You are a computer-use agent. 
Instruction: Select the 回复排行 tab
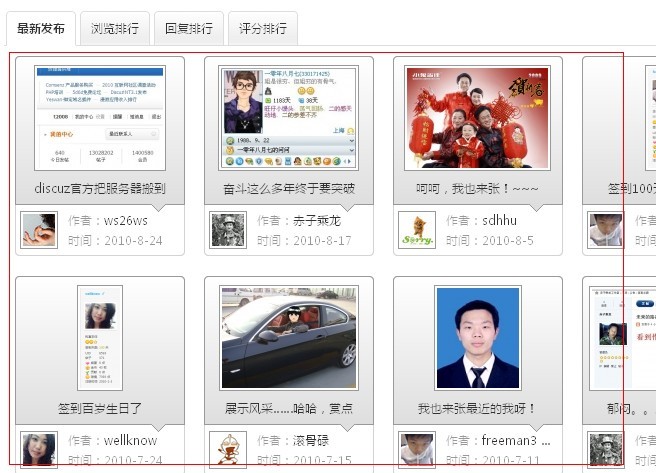[x=189, y=28]
